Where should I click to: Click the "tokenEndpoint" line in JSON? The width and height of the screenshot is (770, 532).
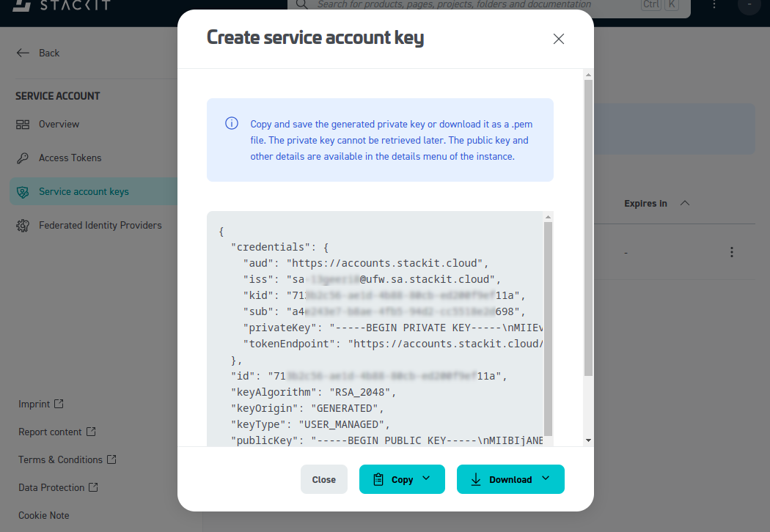(x=393, y=344)
